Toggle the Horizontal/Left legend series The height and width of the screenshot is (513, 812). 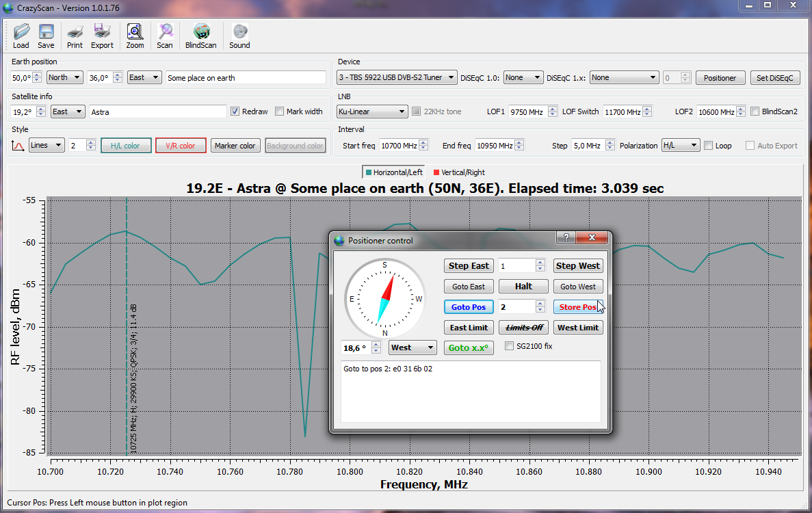click(394, 172)
